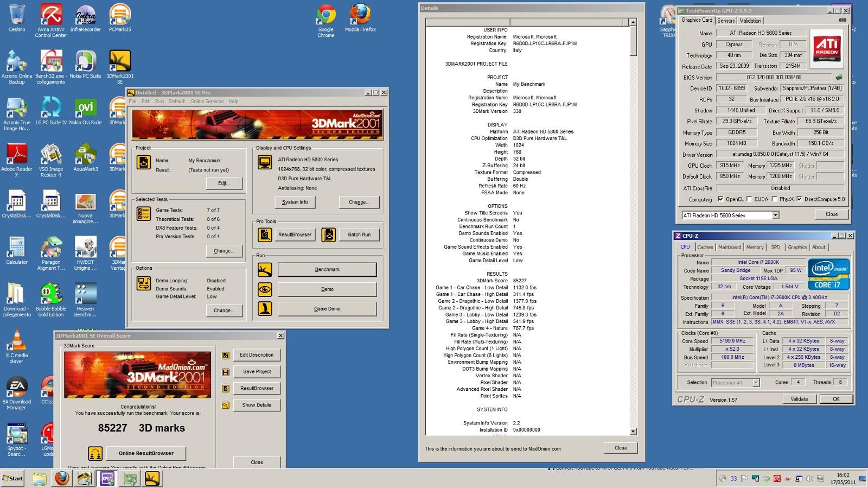The width and height of the screenshot is (868, 488).
Task: Open PCMark05 desktop icon
Action: click(x=120, y=18)
